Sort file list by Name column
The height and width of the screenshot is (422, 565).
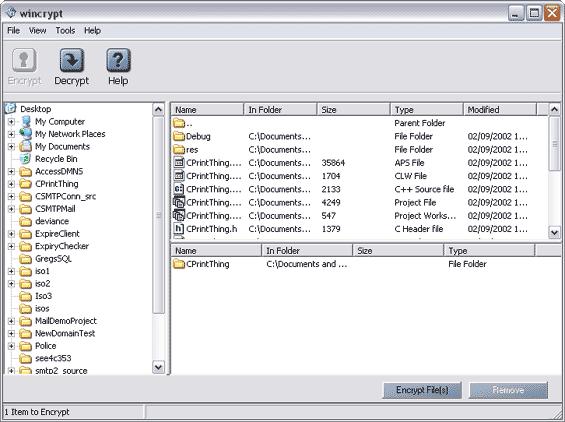click(208, 110)
